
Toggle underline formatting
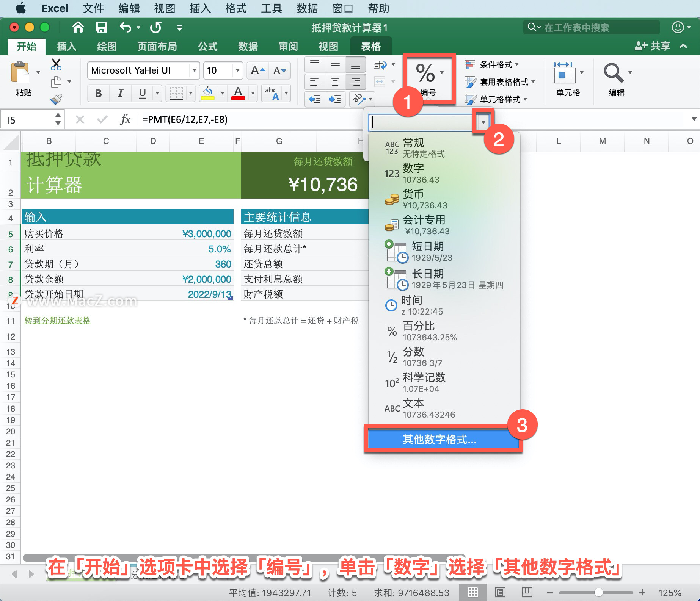[143, 93]
